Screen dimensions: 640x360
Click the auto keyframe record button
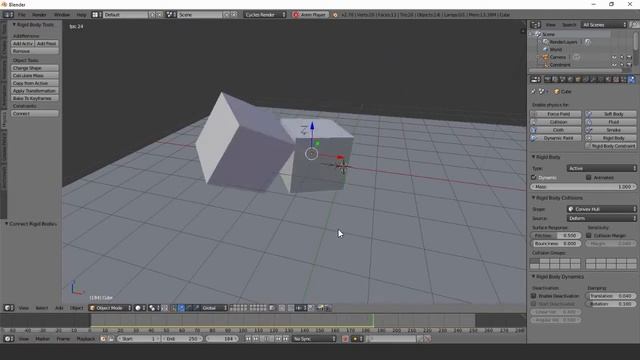click(x=345, y=339)
